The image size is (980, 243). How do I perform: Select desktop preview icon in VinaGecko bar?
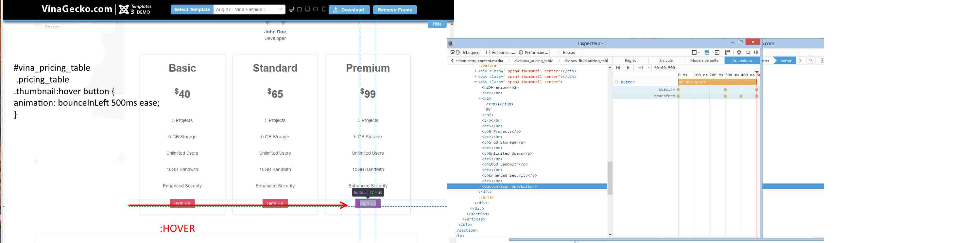[x=291, y=9]
